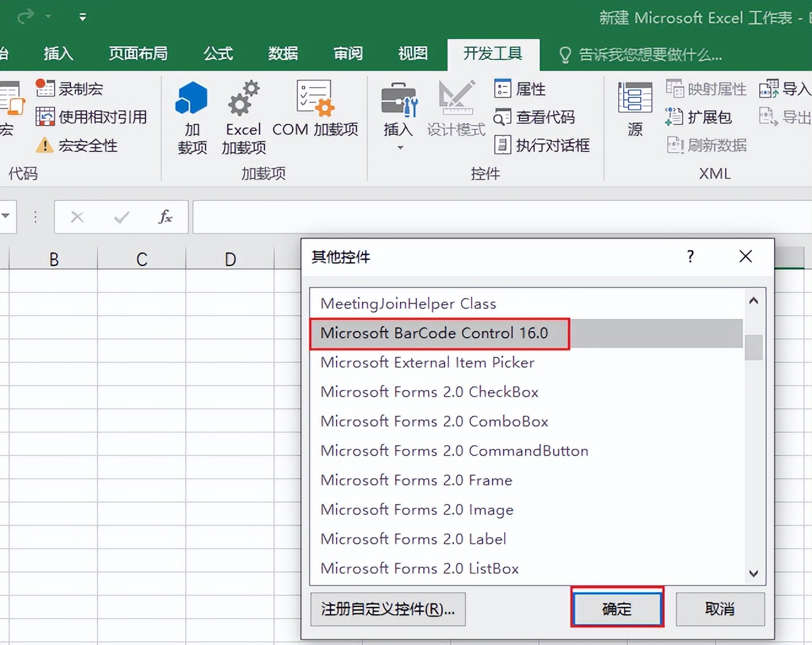Click the Record Macro (录制宏) icon
The height and width of the screenshot is (645, 812).
45,88
